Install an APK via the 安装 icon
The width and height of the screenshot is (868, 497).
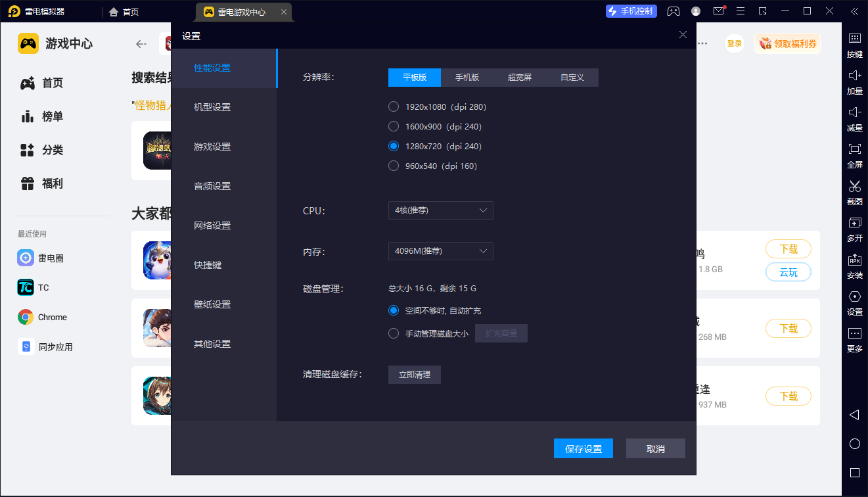coord(854,264)
